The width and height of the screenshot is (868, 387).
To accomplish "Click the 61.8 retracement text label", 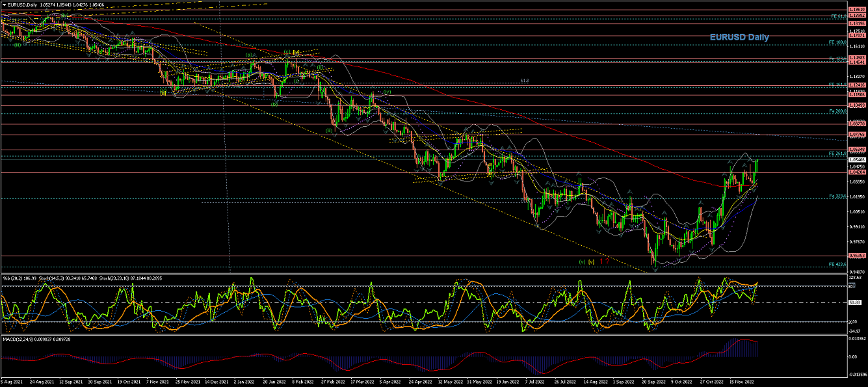I will click(x=525, y=81).
